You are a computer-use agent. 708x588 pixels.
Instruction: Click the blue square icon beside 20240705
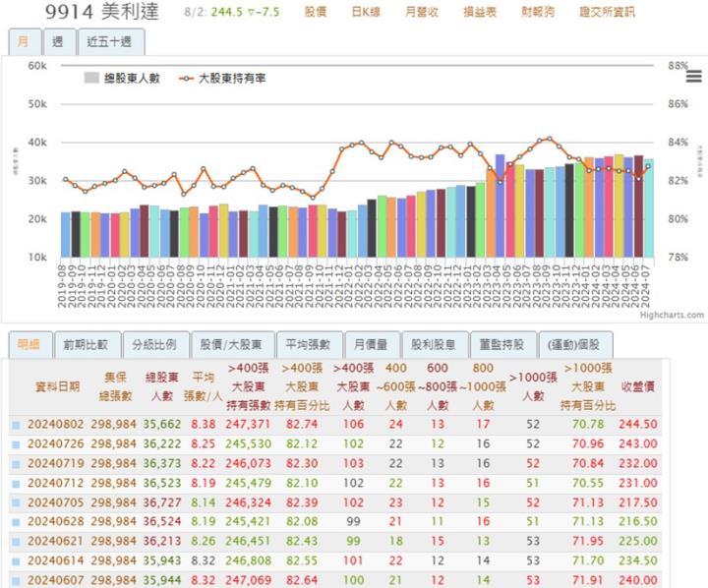[x=16, y=503]
